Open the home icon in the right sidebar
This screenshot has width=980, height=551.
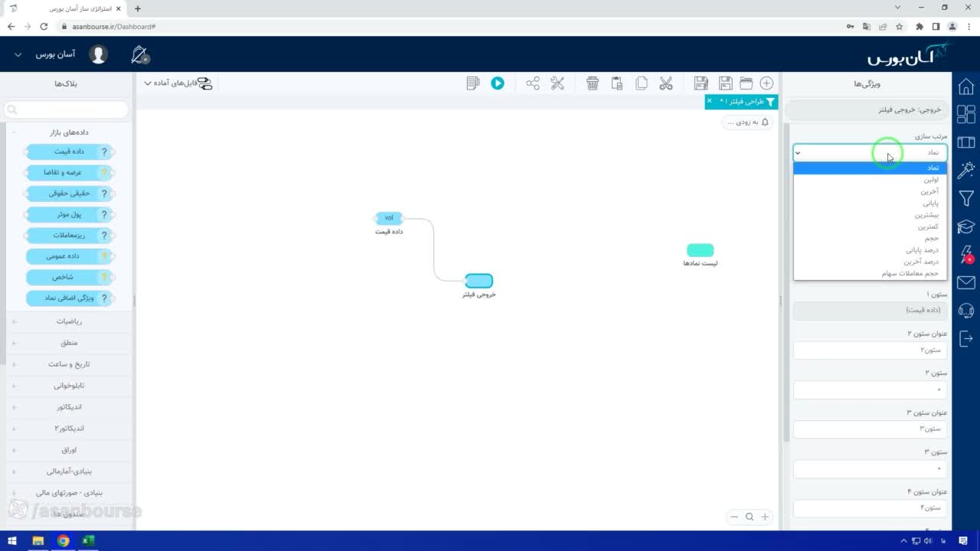966,86
